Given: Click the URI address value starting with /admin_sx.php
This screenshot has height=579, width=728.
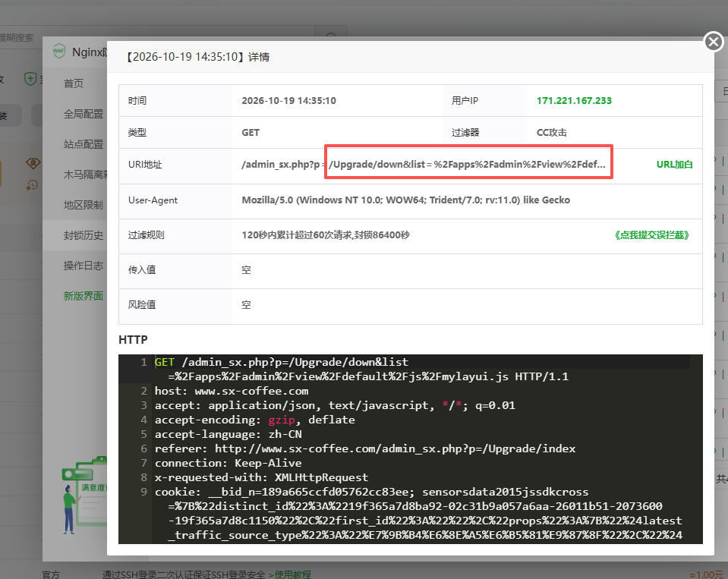Looking at the screenshot, I should pyautogui.click(x=424, y=165).
